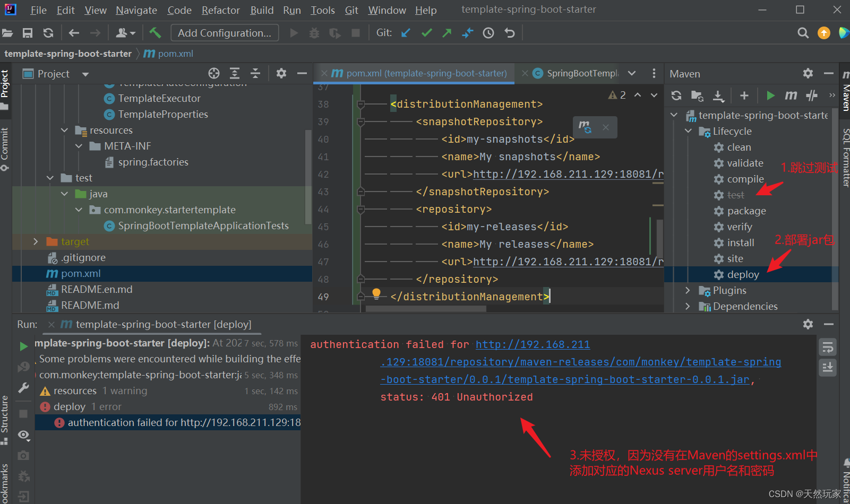Expand the target folder
The image size is (850, 504).
click(x=36, y=241)
